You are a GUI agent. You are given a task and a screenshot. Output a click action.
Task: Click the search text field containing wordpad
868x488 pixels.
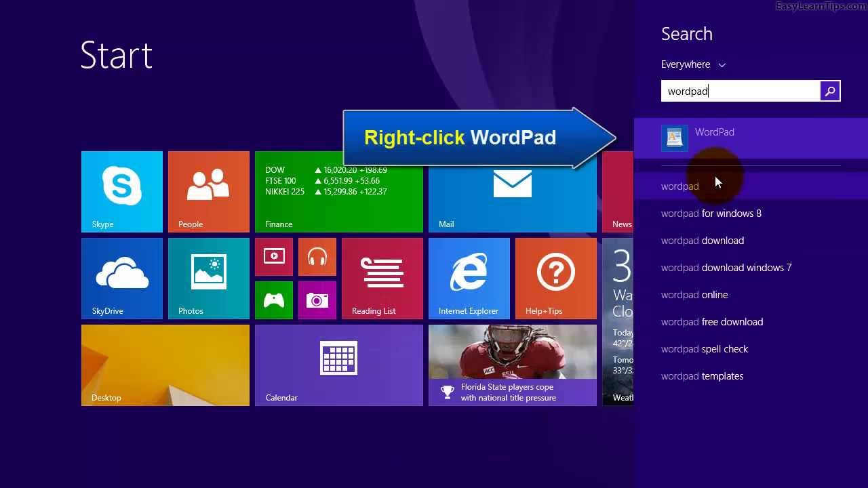741,91
